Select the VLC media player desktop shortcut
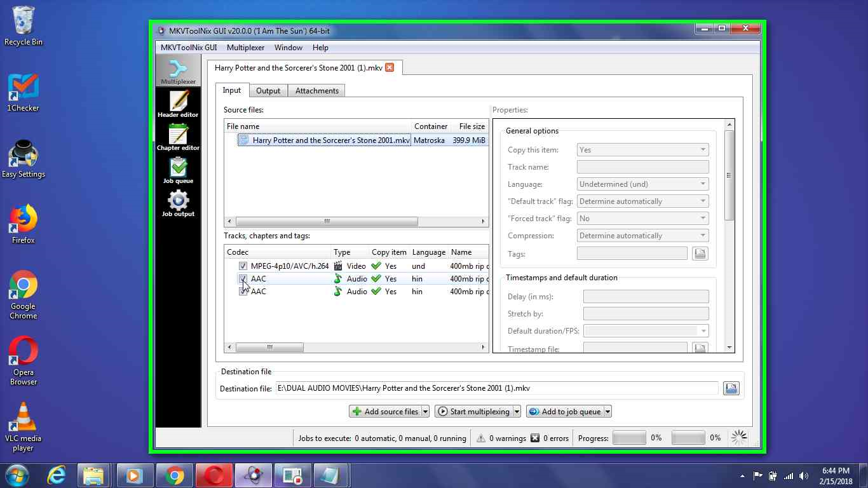Viewport: 868px width, 488px height. coord(24,427)
